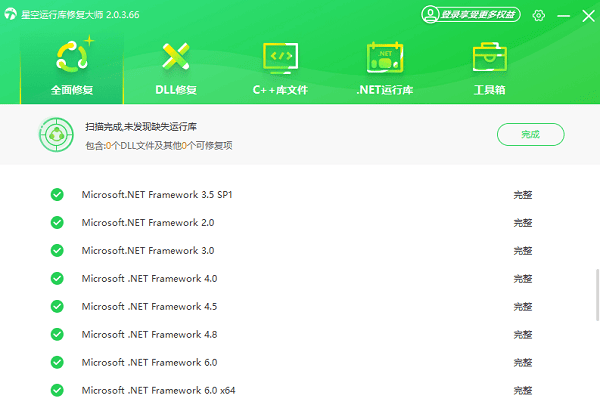
Task: Click 完整 status of .NET Framework 4.5
Action: click(522, 306)
